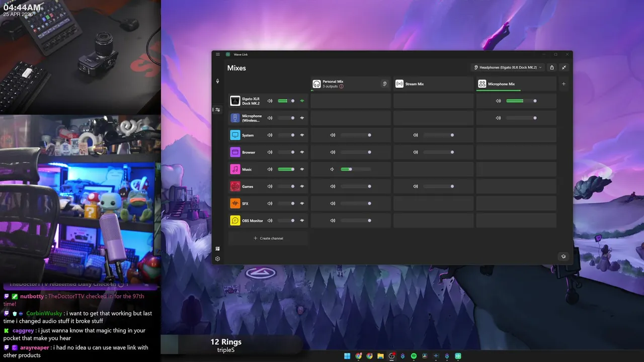
Task: Select the mixer sliders sidebar page
Action: pos(218,110)
